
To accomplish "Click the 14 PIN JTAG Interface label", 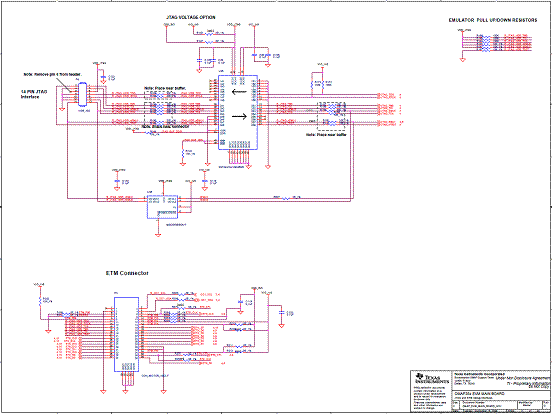I will [34, 94].
